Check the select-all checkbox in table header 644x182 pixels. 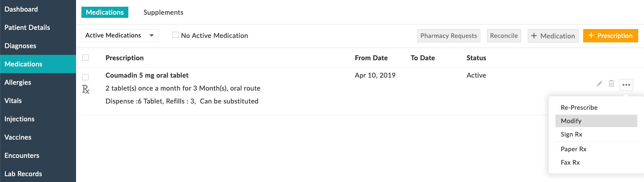(x=86, y=58)
